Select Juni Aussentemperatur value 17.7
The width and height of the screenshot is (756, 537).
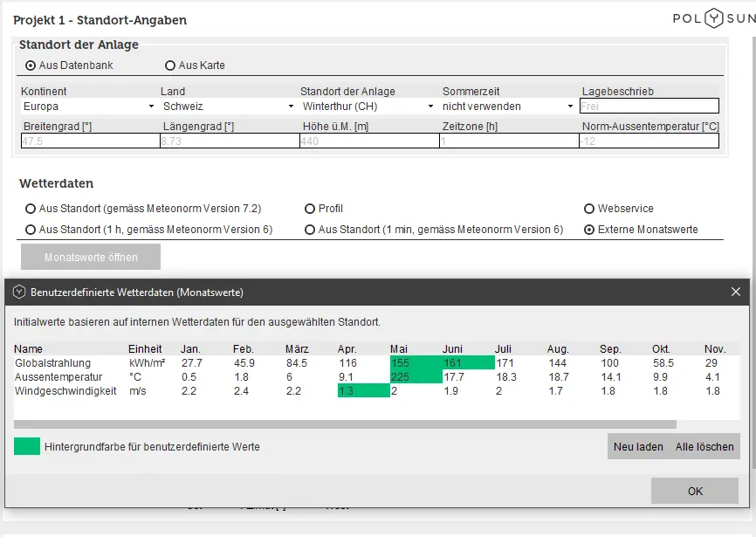(x=454, y=377)
